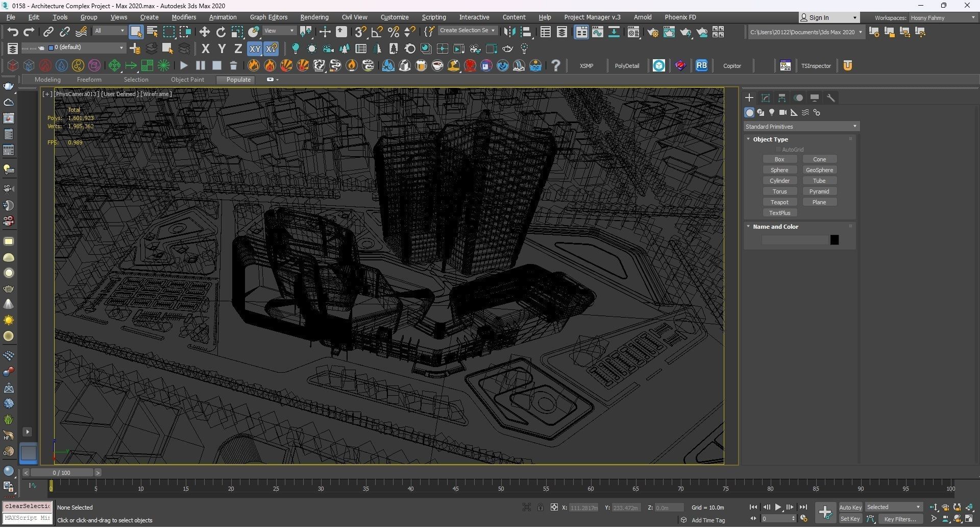Open the Modify panel tab icon
Screen dimensions: 980x531
[x=766, y=98]
